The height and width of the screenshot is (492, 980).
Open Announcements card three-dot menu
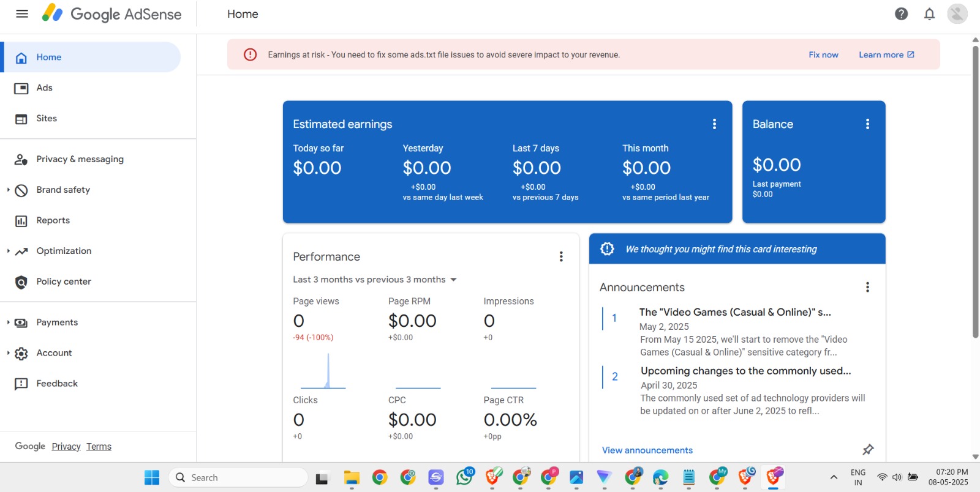[867, 287]
